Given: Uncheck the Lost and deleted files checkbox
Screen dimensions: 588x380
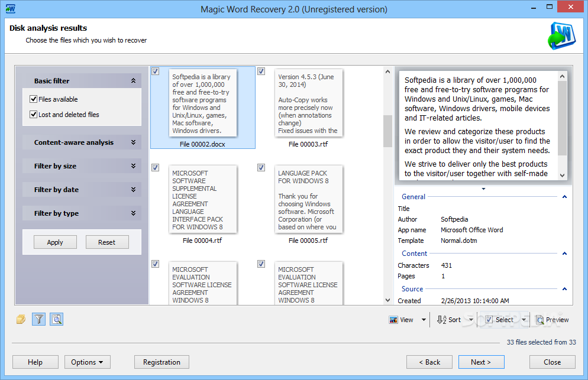Looking at the screenshot, I should [x=33, y=115].
